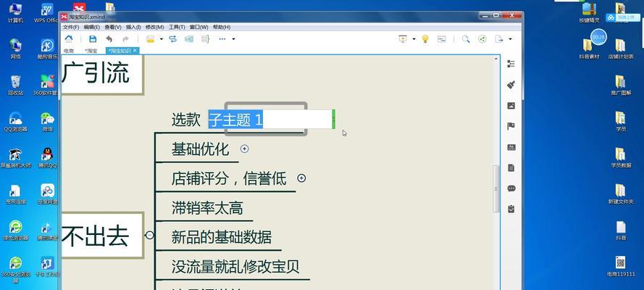Open 查看(V) menu
The width and height of the screenshot is (644, 290).
(113, 27)
